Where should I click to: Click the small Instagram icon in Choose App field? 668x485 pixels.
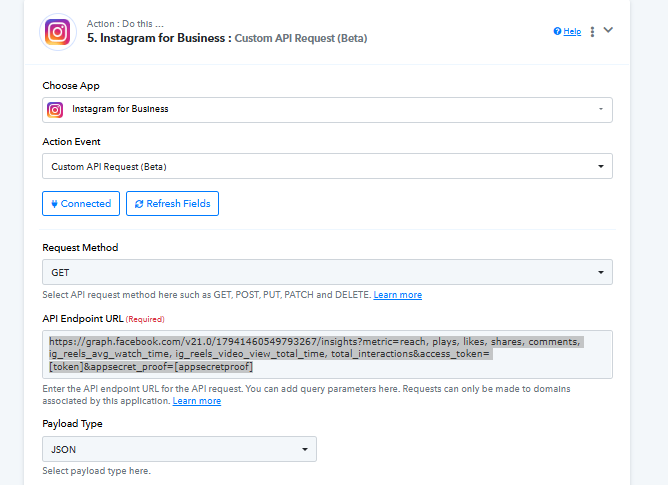pyautogui.click(x=55, y=110)
